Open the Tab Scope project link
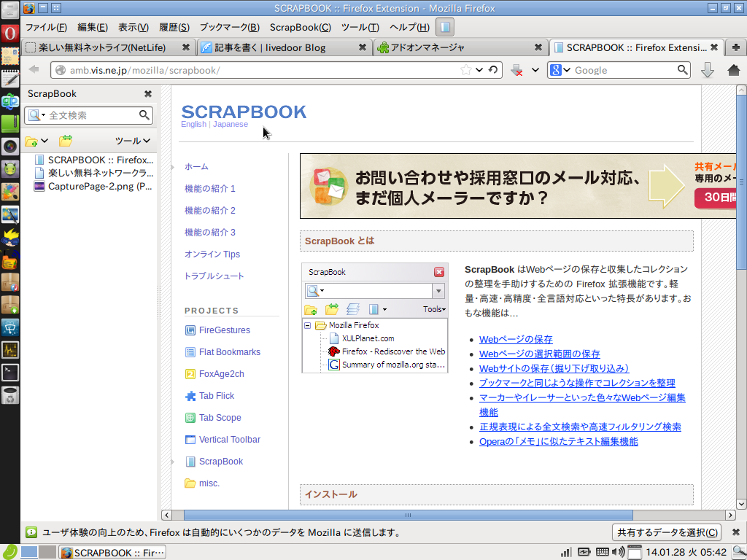Screen dimensions: 747x560 220,418
